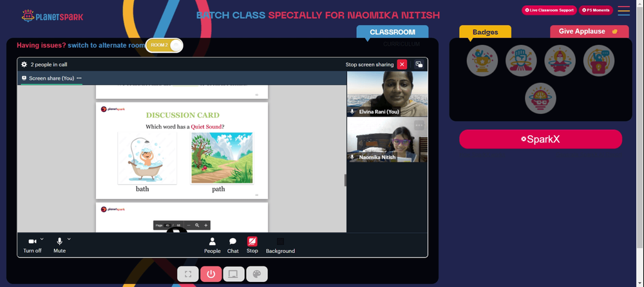Image resolution: width=644 pixels, height=287 pixels.
Task: Open Screen share tab options ellipsis
Action: [x=79, y=78]
